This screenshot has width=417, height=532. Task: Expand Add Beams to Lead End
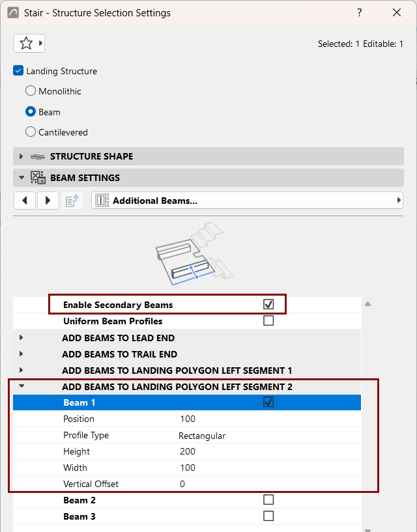click(x=21, y=337)
